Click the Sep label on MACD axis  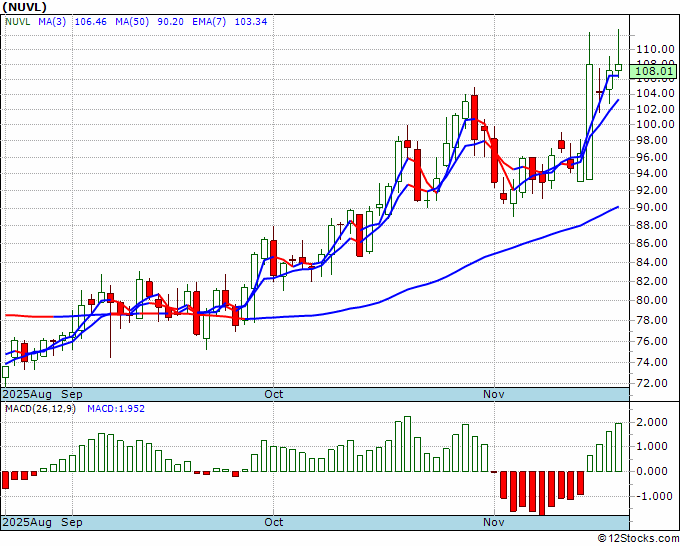(x=72, y=522)
